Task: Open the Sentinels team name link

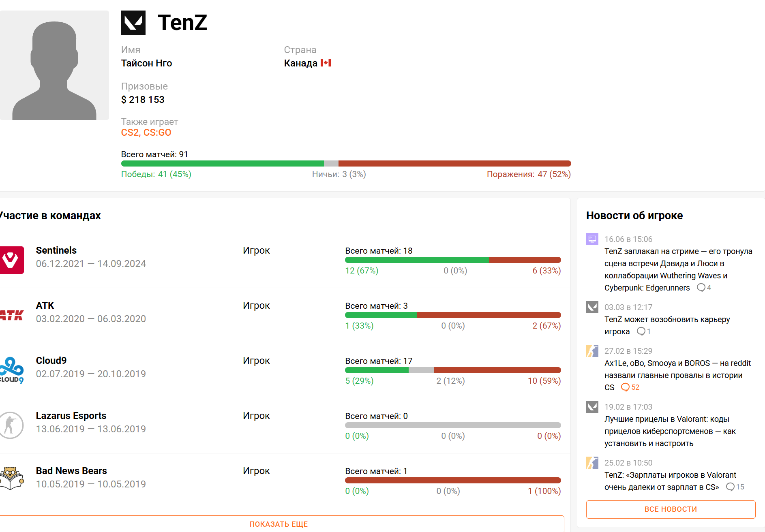Action: click(x=56, y=250)
